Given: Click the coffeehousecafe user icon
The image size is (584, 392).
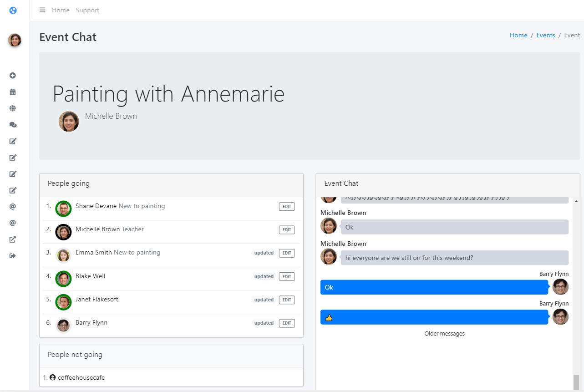Looking at the screenshot, I should point(52,377).
